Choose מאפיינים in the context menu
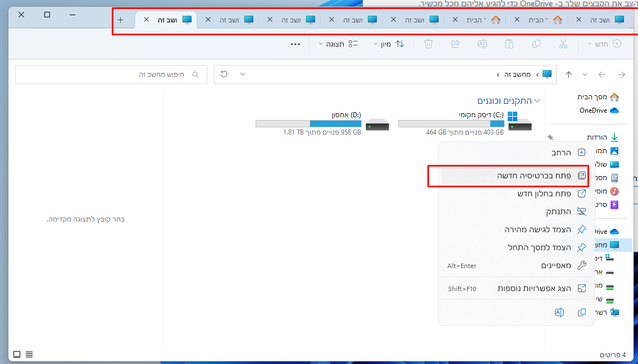Image resolution: width=638 pixels, height=364 pixels. pyautogui.click(x=516, y=265)
